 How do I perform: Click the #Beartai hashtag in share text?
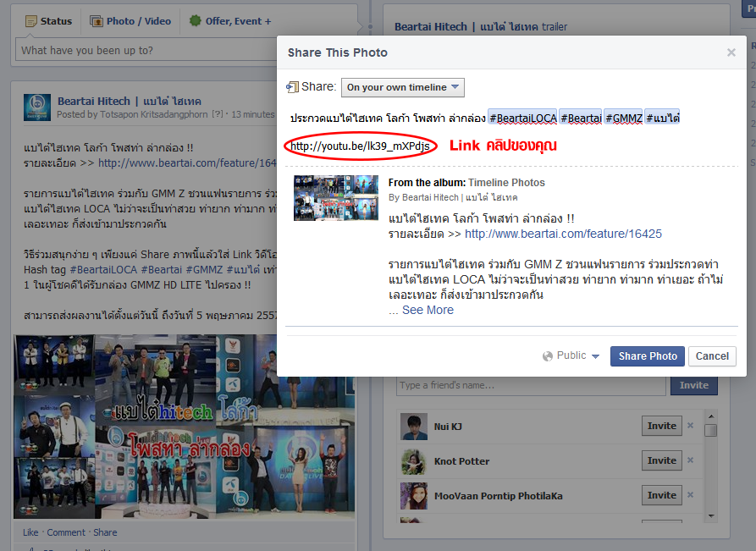581,118
